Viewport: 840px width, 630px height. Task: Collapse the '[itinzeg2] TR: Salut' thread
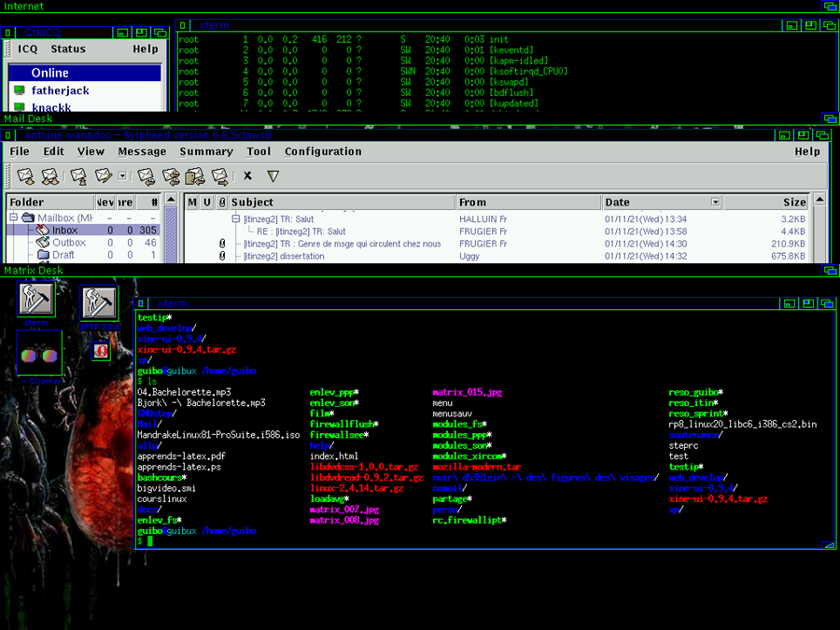click(235, 218)
